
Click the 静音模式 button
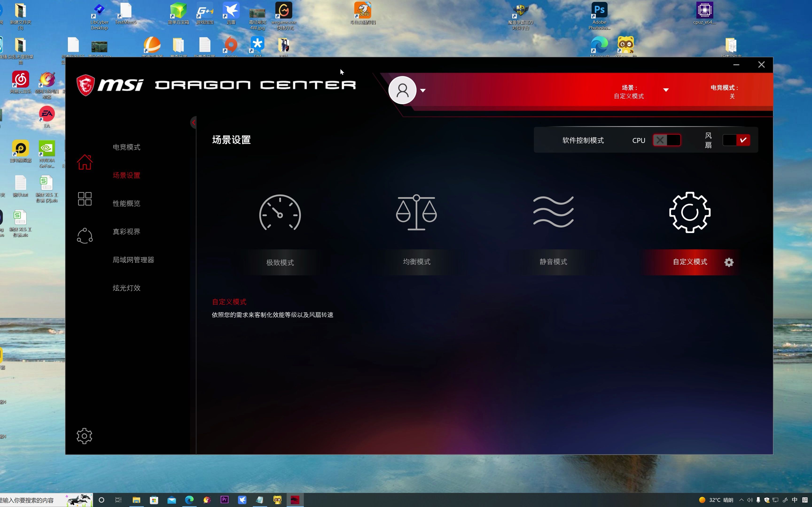[x=553, y=262]
